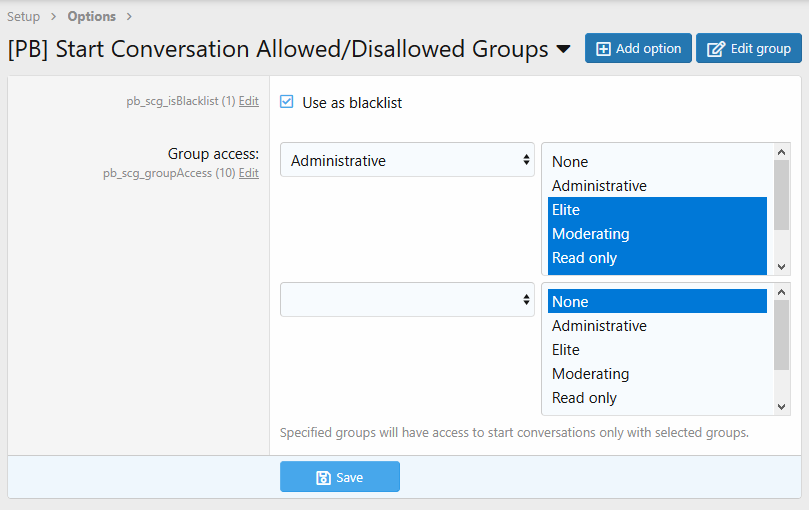This screenshot has height=510, width=809.
Task: Go to Setup in breadcrumb
Action: pos(24,16)
